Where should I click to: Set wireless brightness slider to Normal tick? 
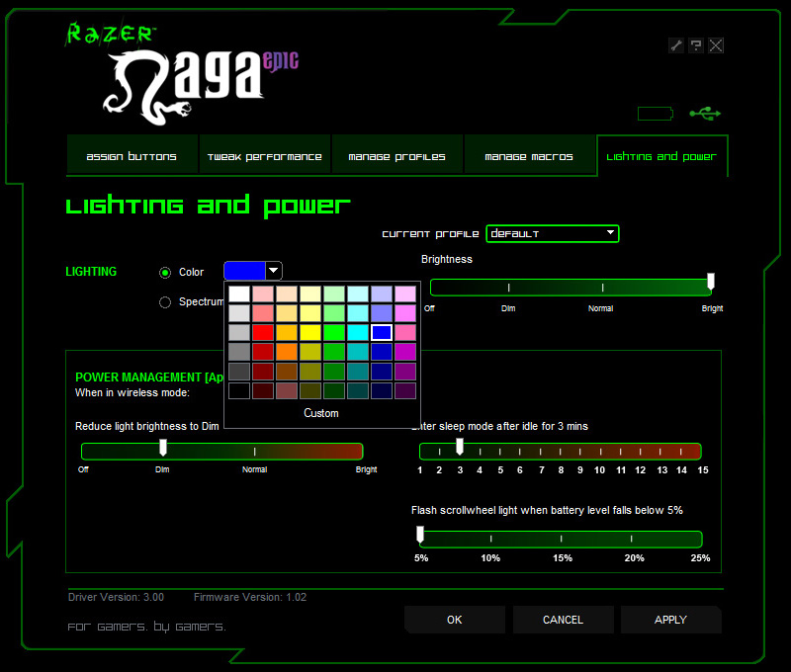tap(255, 452)
